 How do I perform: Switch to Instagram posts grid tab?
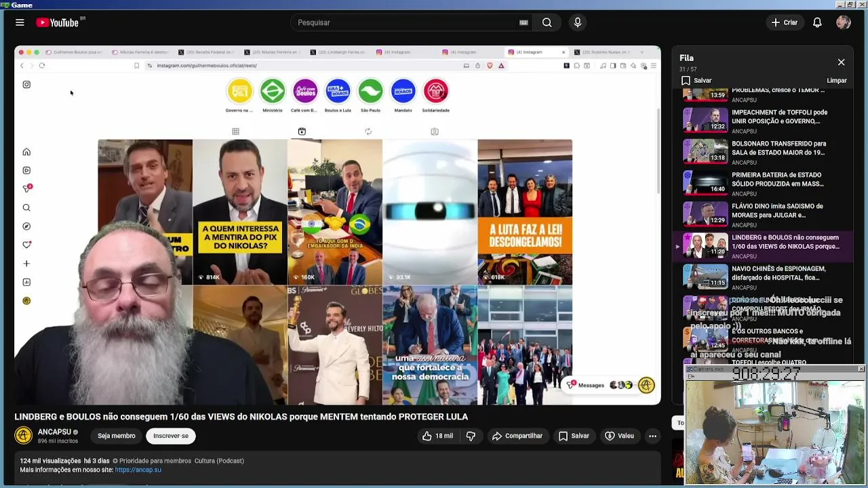pos(235,131)
